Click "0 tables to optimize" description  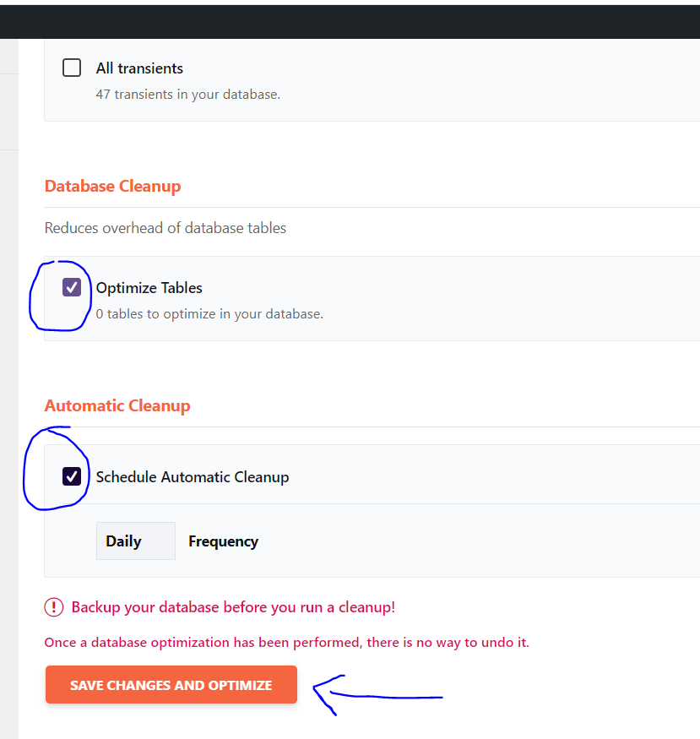tap(209, 314)
